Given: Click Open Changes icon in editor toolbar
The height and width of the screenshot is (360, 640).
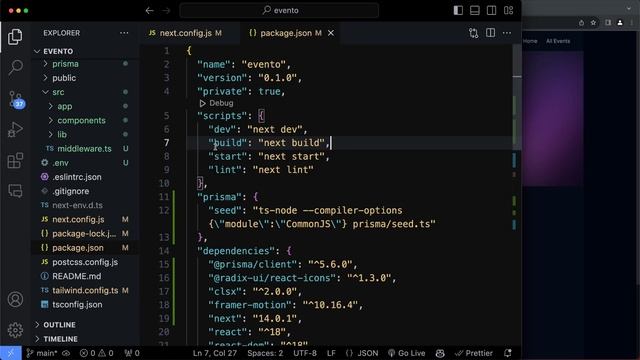Looking at the screenshot, I should click(473, 33).
